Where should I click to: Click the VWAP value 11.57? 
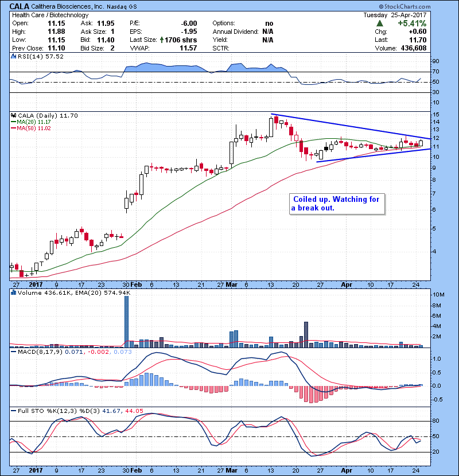[x=188, y=48]
